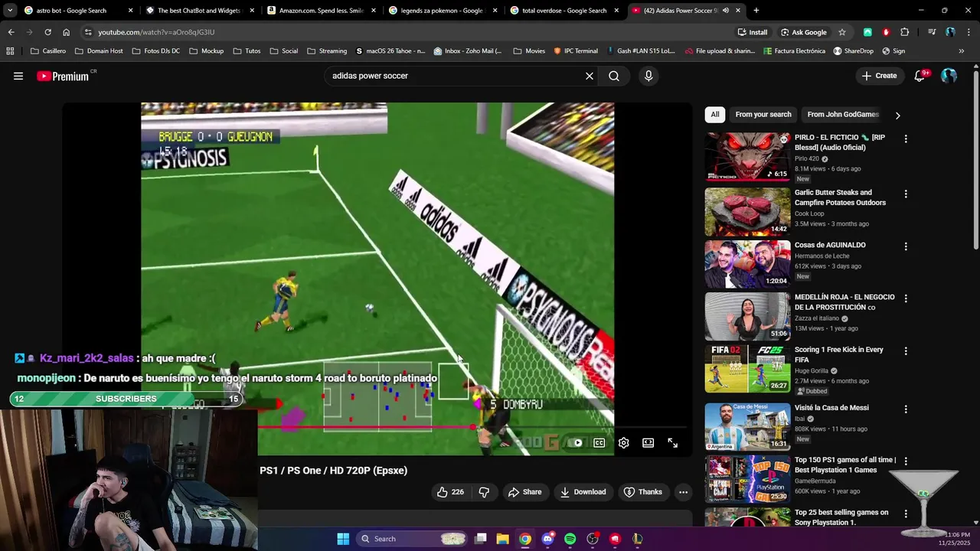Dislike the video
The width and height of the screenshot is (980, 551).
(x=484, y=492)
